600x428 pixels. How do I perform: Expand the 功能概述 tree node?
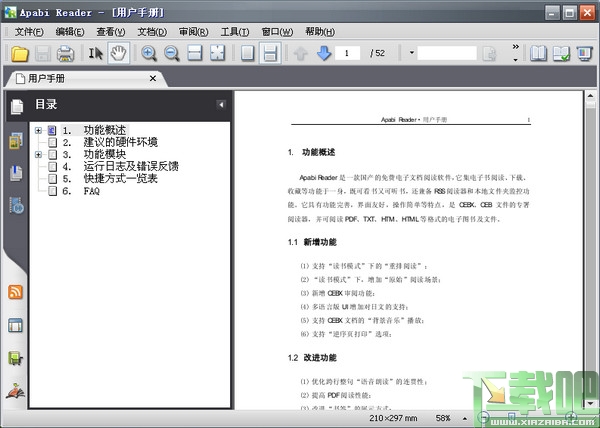[38, 130]
